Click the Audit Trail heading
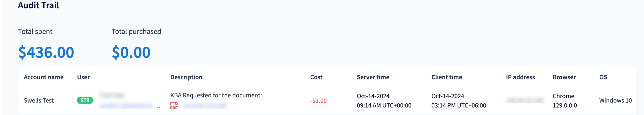Screen dimensions: 644x115 click(x=39, y=5)
